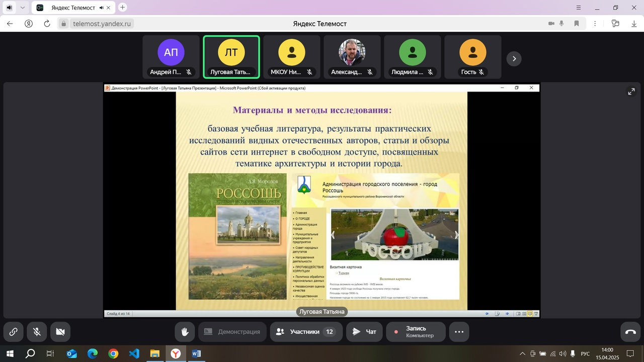Reload the page
The height and width of the screenshot is (362, 644).
(x=47, y=24)
